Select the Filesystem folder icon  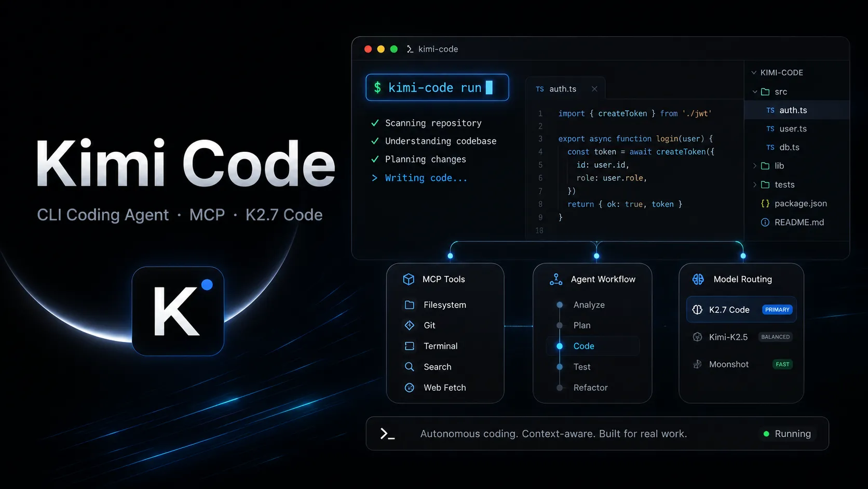click(x=410, y=305)
